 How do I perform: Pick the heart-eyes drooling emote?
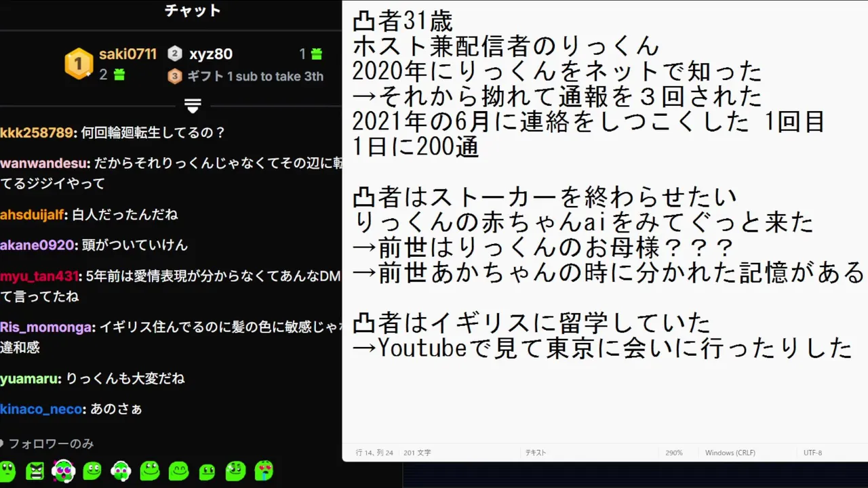pyautogui.click(x=264, y=470)
